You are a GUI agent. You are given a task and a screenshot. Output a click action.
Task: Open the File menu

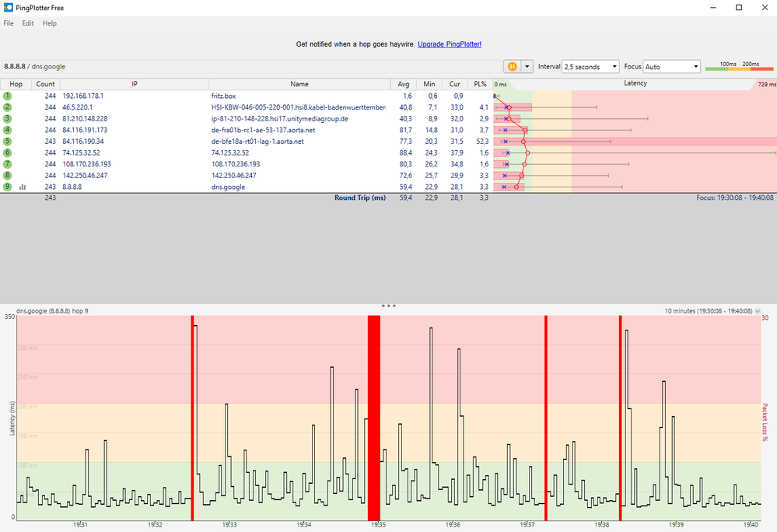click(x=9, y=23)
